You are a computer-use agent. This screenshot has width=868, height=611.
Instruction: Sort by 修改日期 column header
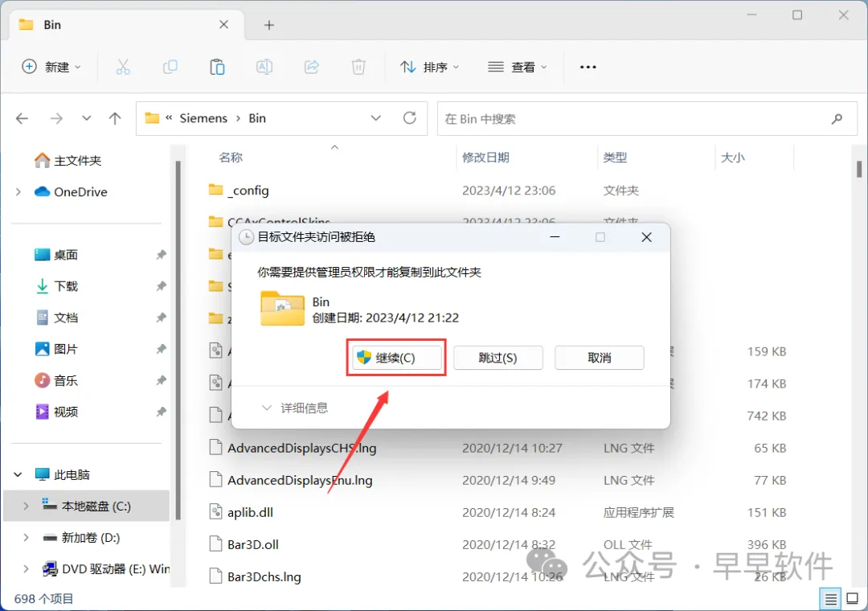(485, 158)
